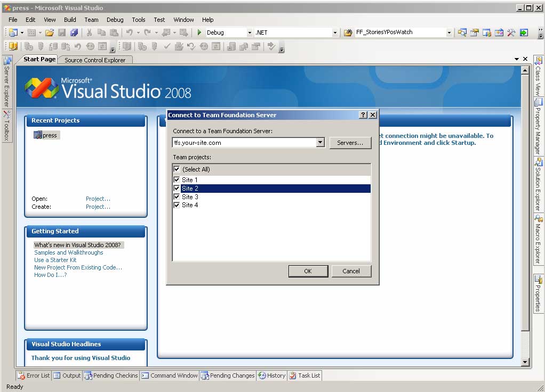Click the green arrow Start Page icon
Screen dimensions: 545x392
coord(524,32)
